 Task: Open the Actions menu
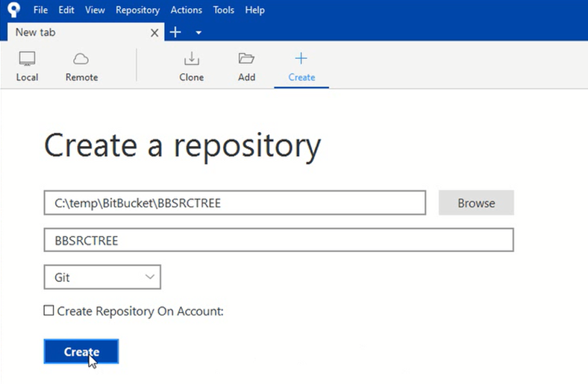[186, 10]
